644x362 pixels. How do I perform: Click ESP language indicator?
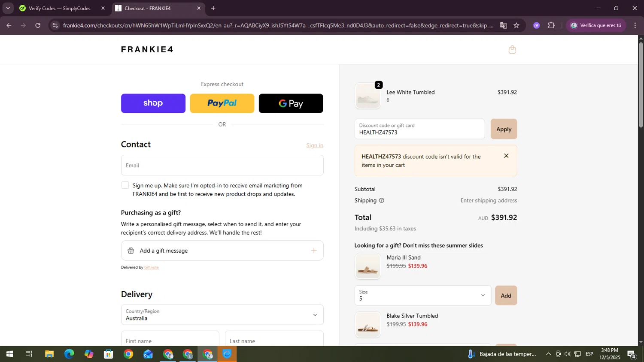coord(589,354)
